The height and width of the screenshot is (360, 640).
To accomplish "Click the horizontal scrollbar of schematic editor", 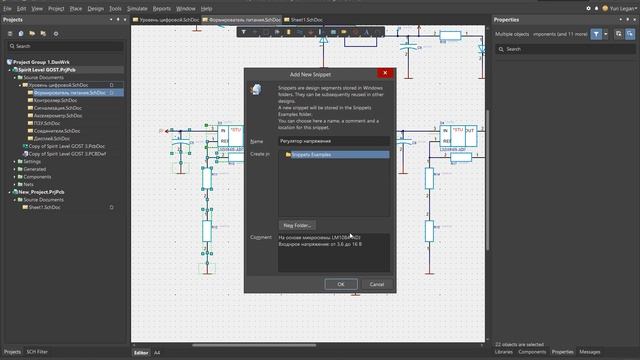I will (254, 345).
